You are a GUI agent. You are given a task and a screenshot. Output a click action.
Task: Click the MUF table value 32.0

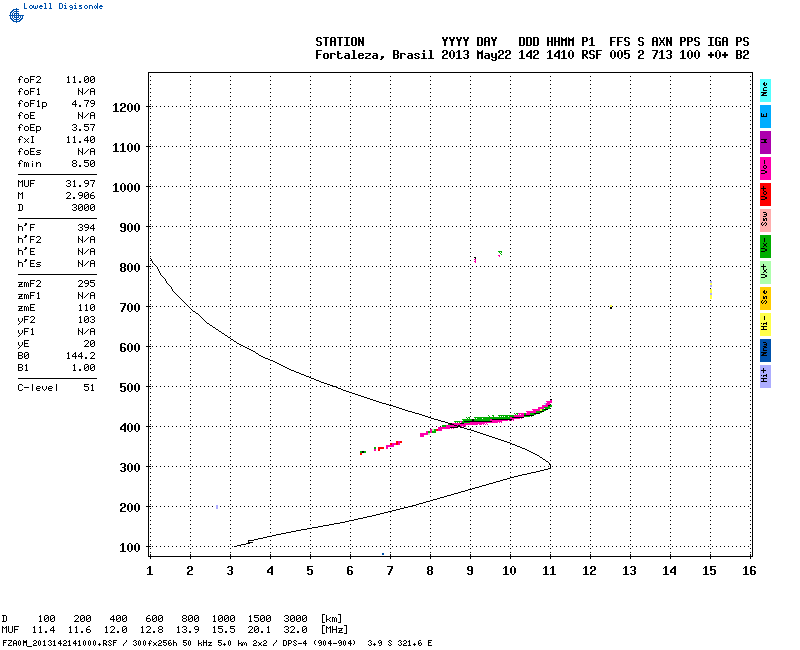click(295, 630)
